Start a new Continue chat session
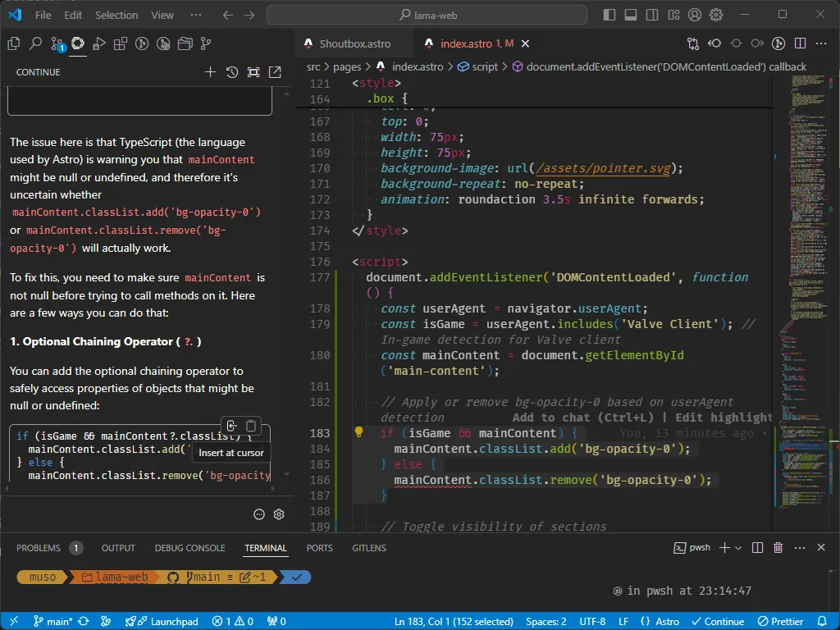This screenshot has height=630, width=840. 210,72
